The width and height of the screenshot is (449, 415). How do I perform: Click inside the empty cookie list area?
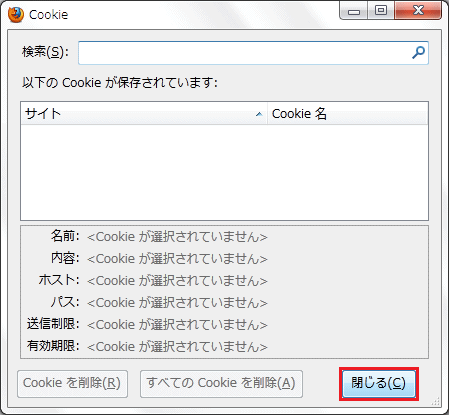click(224, 172)
